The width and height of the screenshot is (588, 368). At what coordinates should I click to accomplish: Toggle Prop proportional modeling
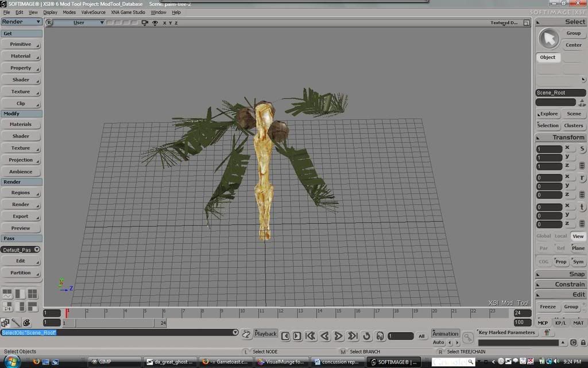[560, 262]
